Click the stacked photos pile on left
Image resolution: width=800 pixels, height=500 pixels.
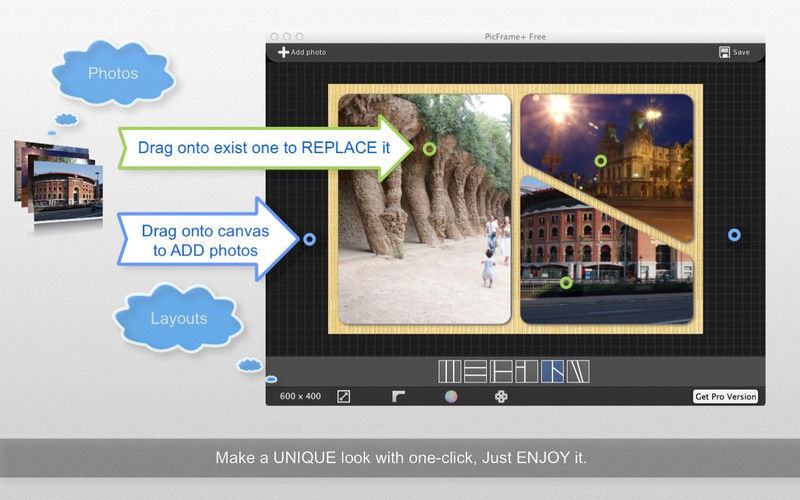coord(57,180)
